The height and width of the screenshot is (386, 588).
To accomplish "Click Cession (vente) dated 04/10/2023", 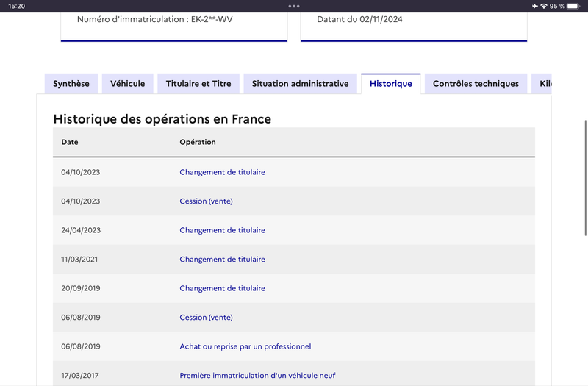I will tap(206, 201).
